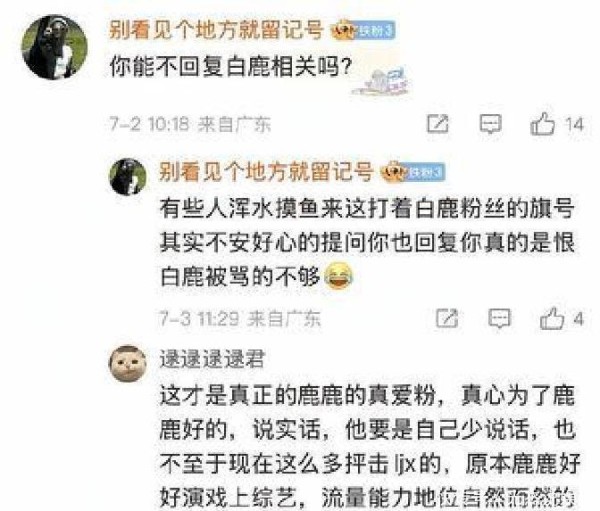Viewport: 600px width, 511px height.
Task: Open the cartoon face avatar of 逯逯逯逯君
Action: click(x=128, y=364)
